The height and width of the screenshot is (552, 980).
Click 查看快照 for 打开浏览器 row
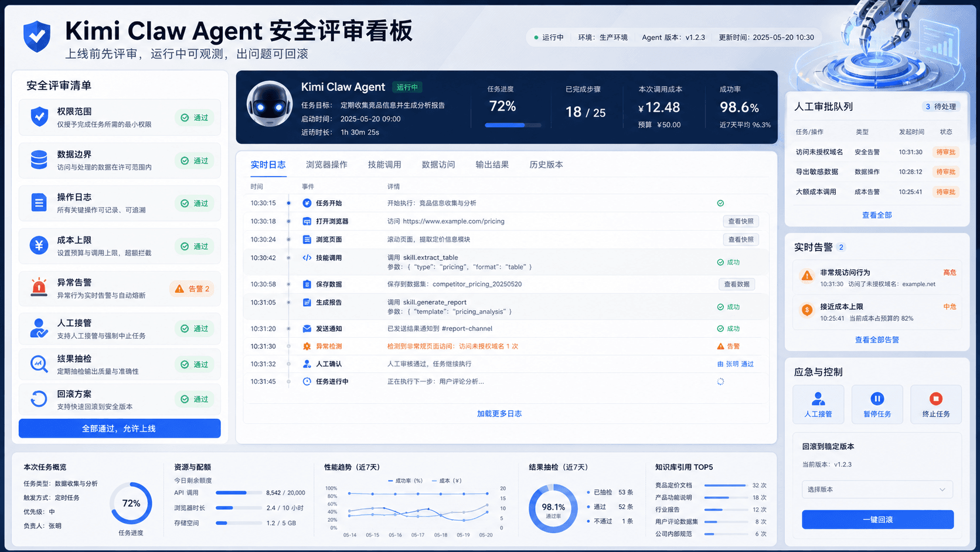click(x=741, y=221)
